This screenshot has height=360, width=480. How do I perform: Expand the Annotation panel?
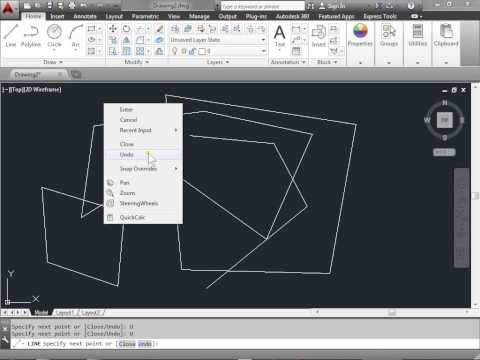(288, 62)
